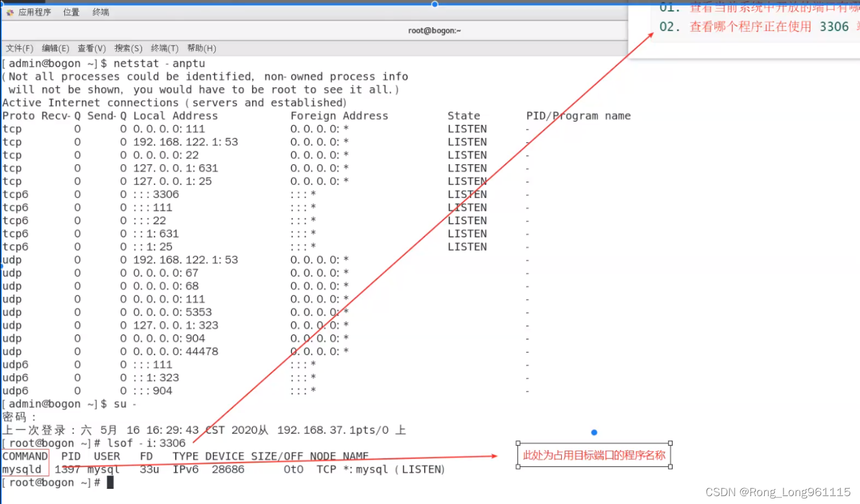Click the udp6 address :::111

pos(153,365)
